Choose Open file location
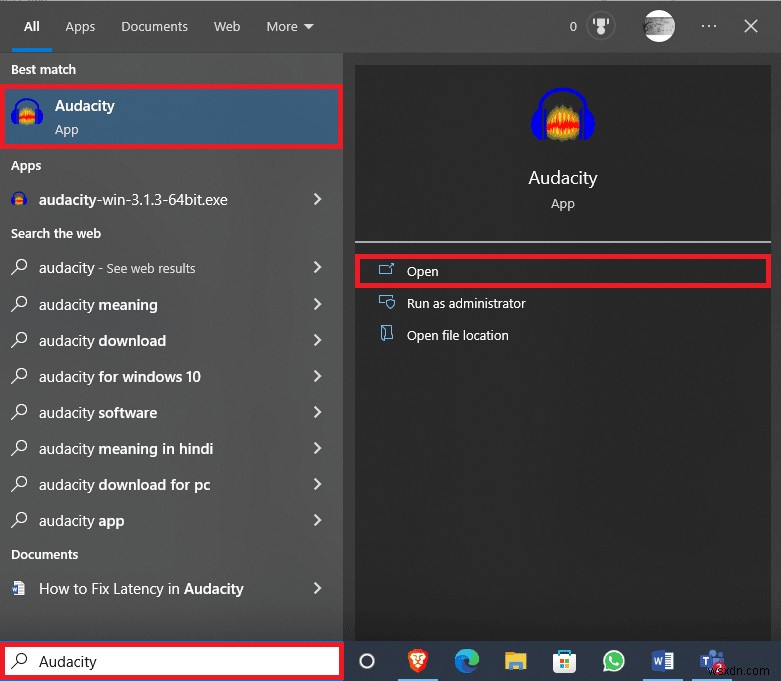Screen dimensions: 781x681 coord(457,335)
